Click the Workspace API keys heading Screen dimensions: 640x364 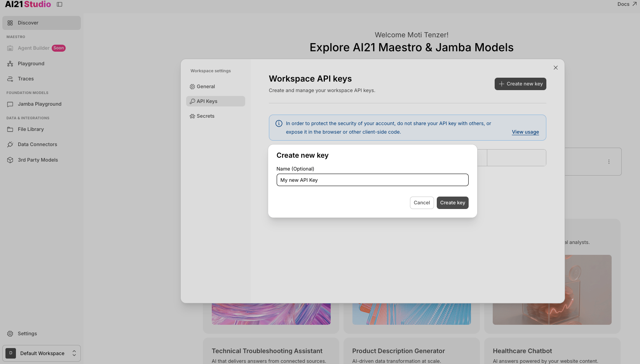pyautogui.click(x=310, y=79)
